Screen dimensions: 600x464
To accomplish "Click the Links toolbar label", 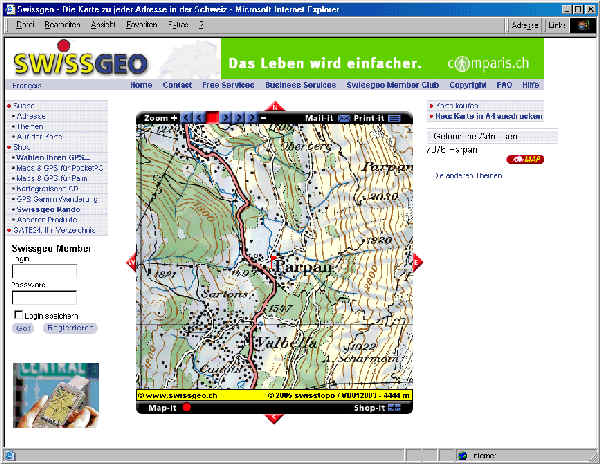I will tap(556, 25).
